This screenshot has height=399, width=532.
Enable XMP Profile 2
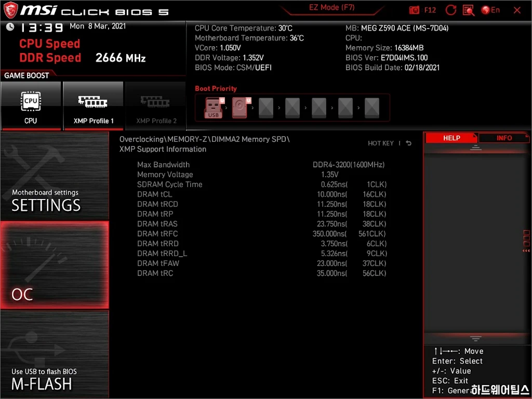coord(156,106)
